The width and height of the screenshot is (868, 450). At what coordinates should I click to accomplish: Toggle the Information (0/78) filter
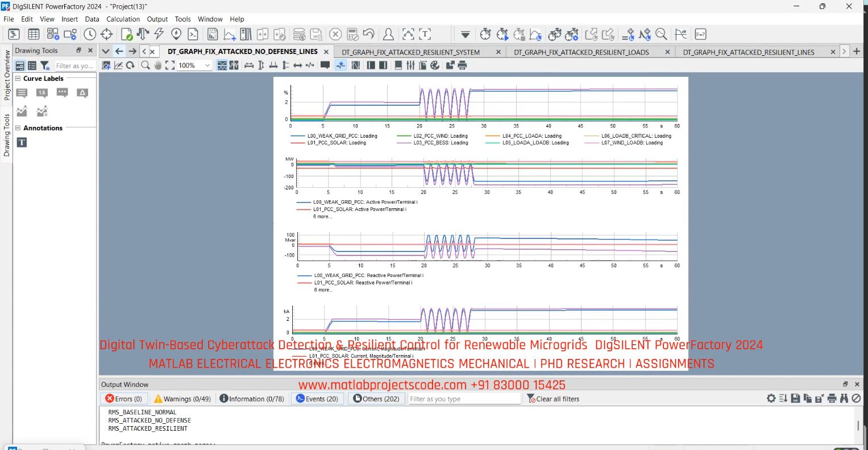click(x=252, y=399)
